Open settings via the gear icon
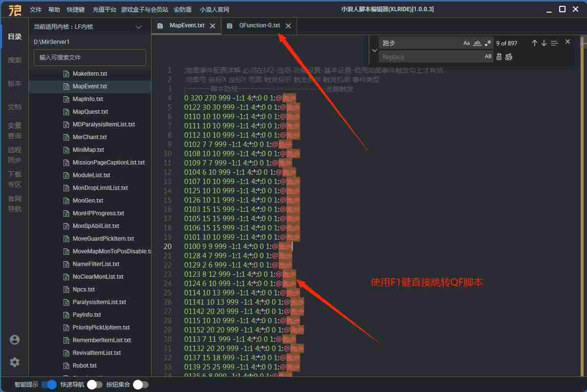The image size is (587, 392). click(x=15, y=362)
